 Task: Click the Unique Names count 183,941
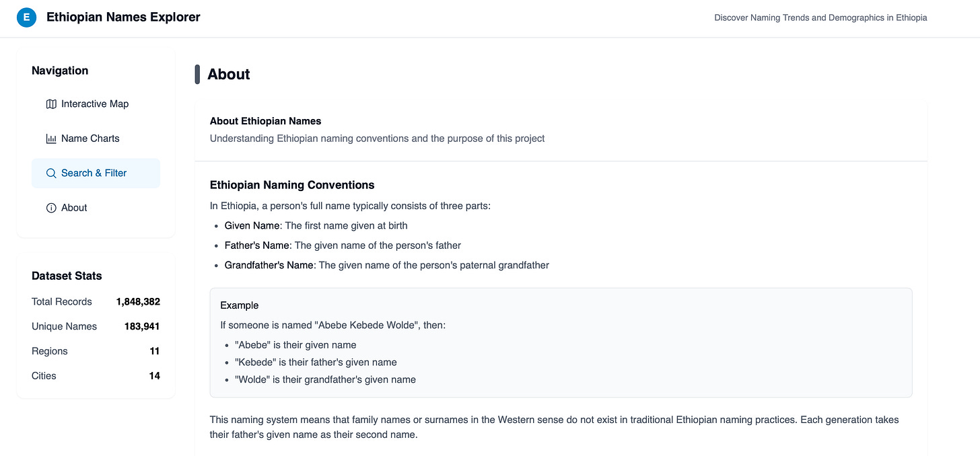point(142,326)
